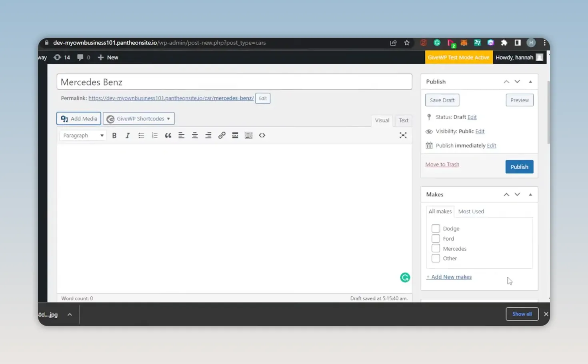
Task: Insert a bulleted list
Action: pos(141,136)
